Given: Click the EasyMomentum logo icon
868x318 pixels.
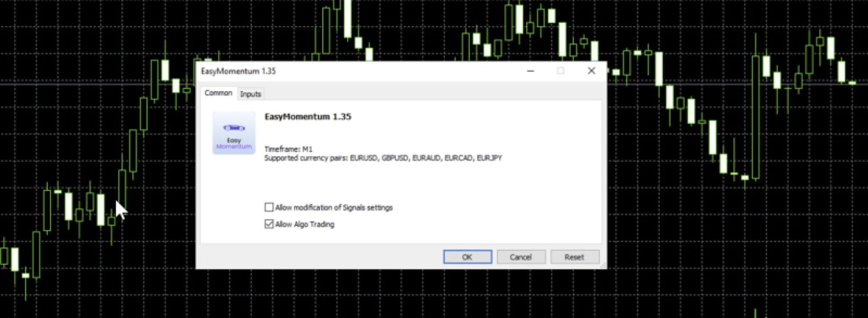Looking at the screenshot, I should click(x=234, y=134).
